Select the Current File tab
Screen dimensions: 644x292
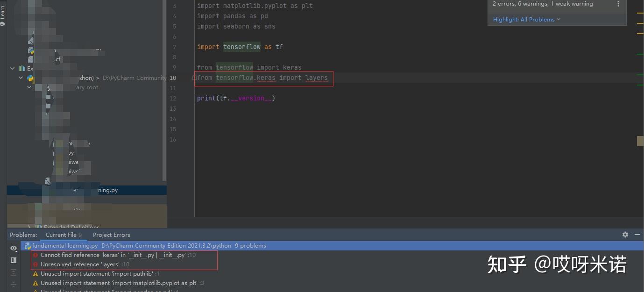(x=61, y=235)
